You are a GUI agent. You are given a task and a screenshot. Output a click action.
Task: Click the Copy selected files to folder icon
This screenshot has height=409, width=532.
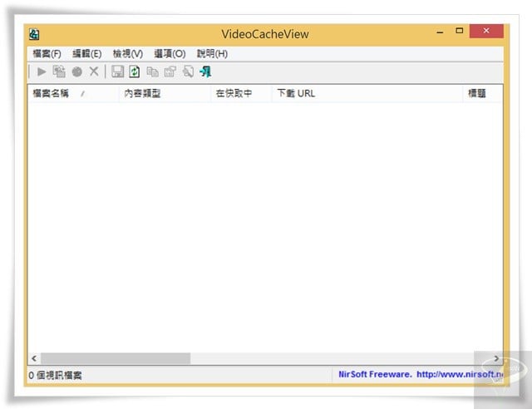coord(59,72)
